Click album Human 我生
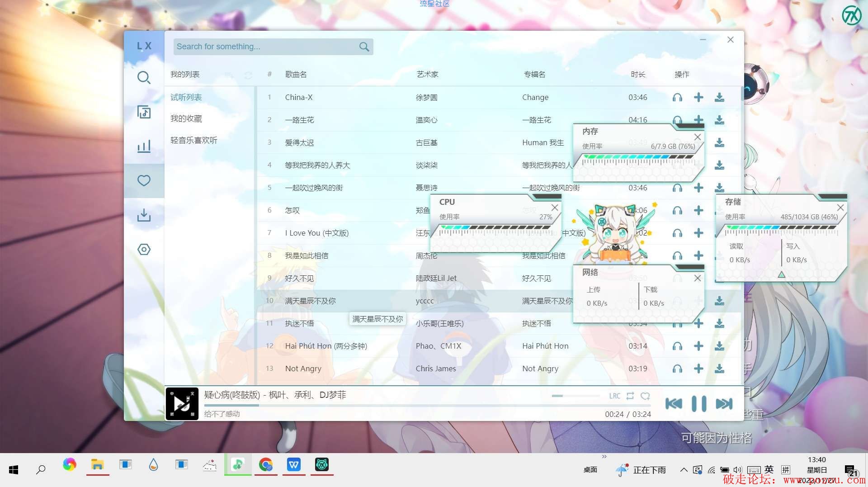 pyautogui.click(x=543, y=142)
